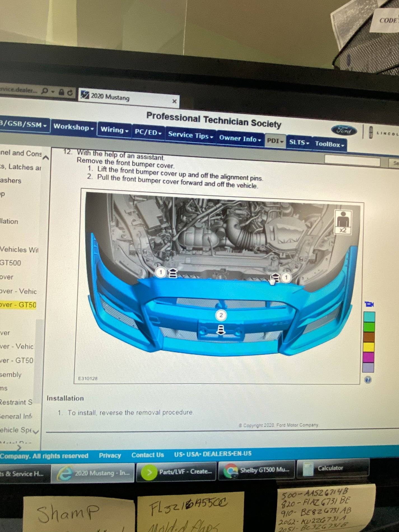
Task: Open the ToolBox dropdown menu
Action: [329, 144]
